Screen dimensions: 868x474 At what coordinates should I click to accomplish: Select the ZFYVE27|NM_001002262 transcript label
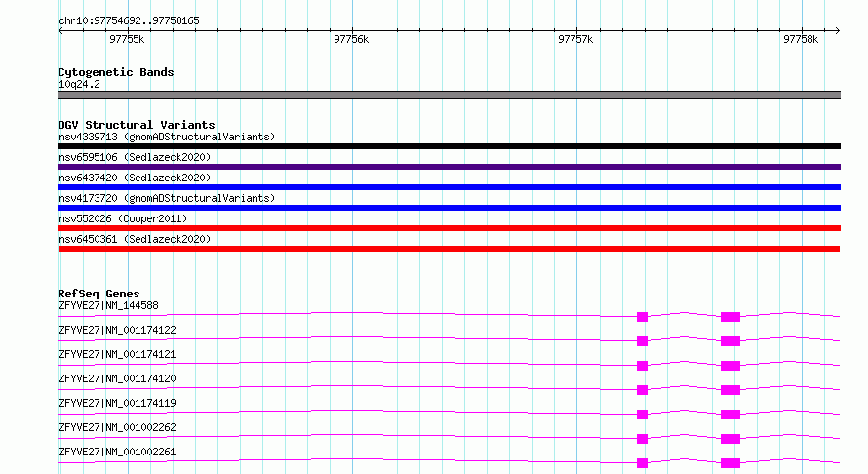pyautogui.click(x=117, y=427)
